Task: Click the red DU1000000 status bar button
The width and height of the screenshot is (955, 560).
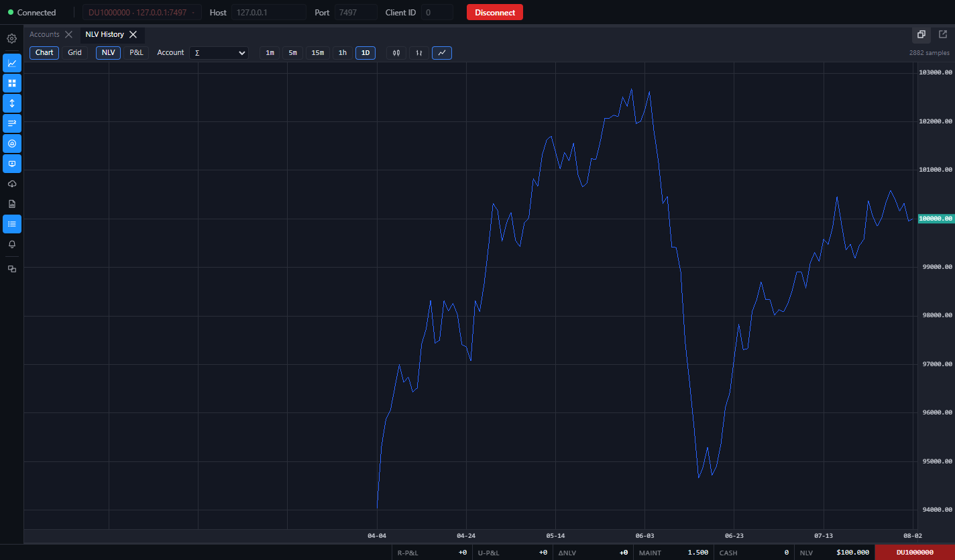Action: point(915,553)
